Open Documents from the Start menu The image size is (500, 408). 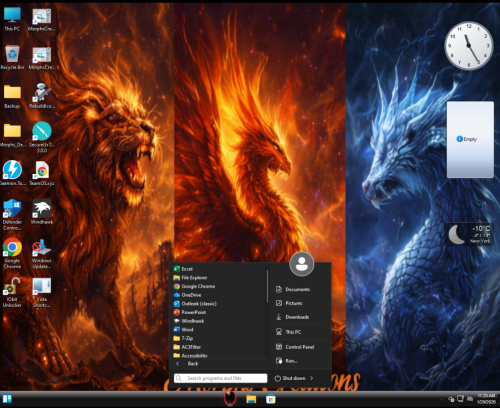coord(300,289)
